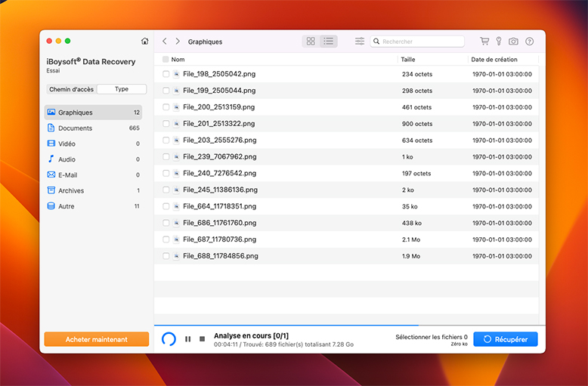This screenshot has height=386, width=588.
Task: Go forward with the right chevron
Action: [x=178, y=42]
